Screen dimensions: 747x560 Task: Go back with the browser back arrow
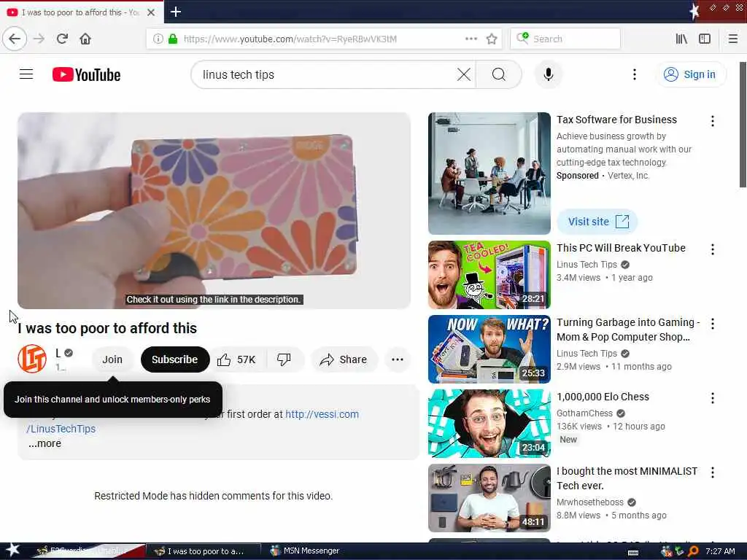coord(15,39)
